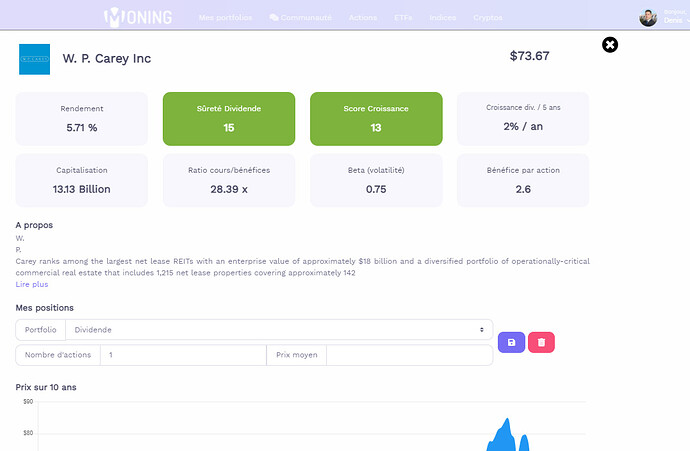Click Lire plus to expand description
Viewport: 690px width, 451px height.
click(32, 284)
